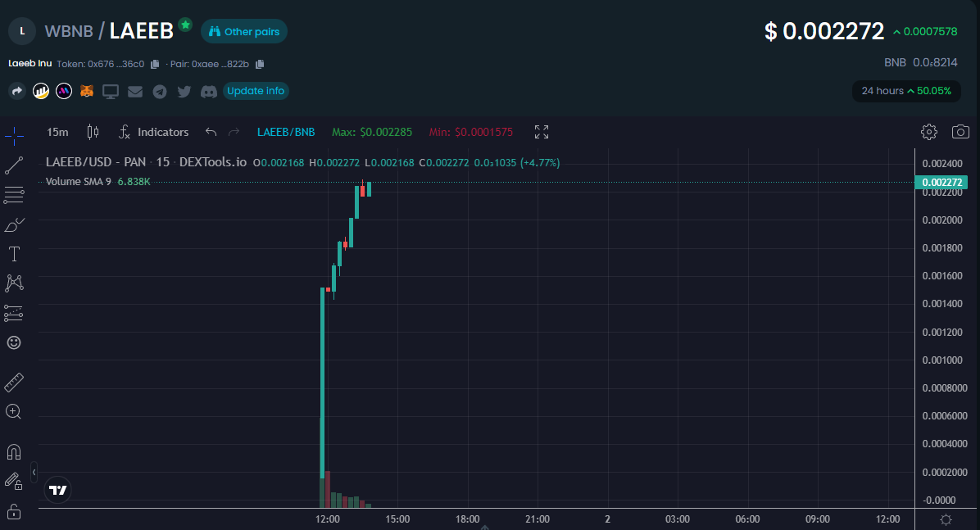The height and width of the screenshot is (530, 980).
Task: Open the project Telegram link
Action: tap(160, 92)
